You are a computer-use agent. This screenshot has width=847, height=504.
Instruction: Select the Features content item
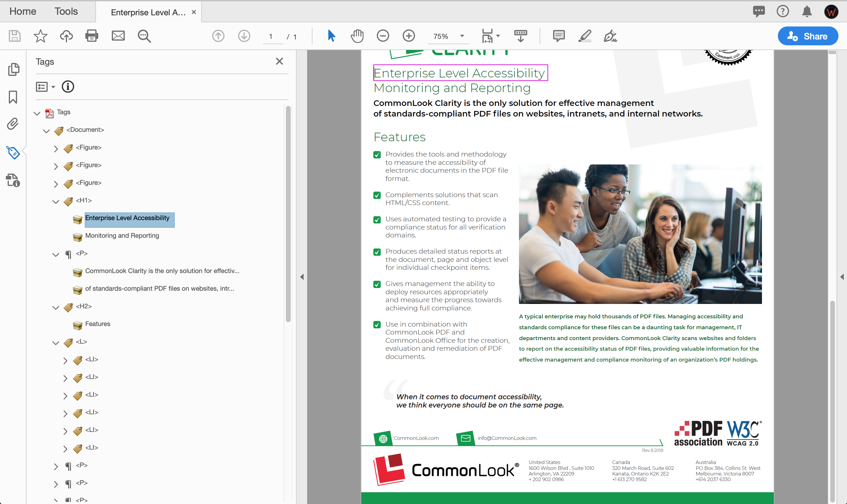click(97, 324)
